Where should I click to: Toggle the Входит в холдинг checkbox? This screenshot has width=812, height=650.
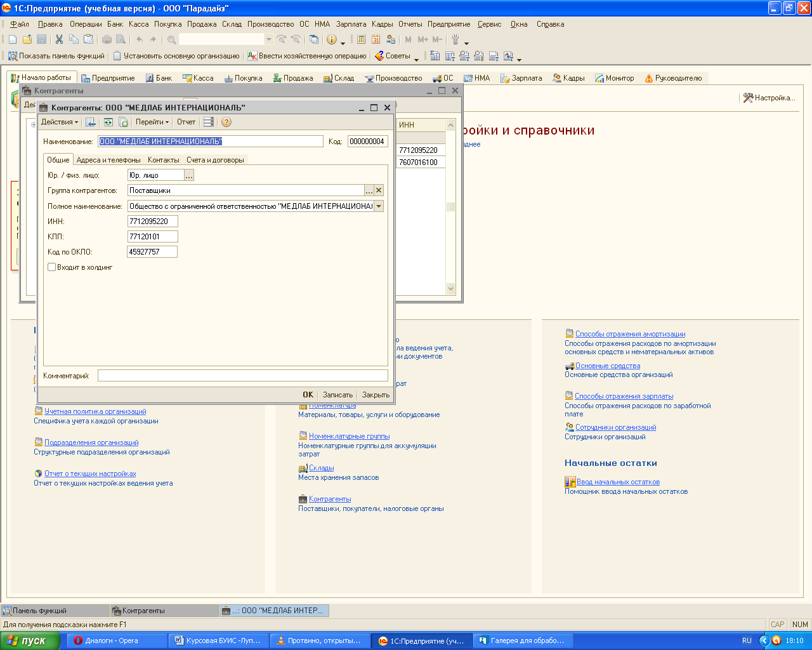coord(52,267)
